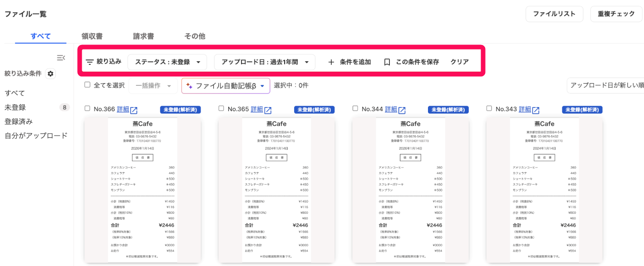Click the 絞り込み filter icon
Screen dimensions: 644x266
coord(90,62)
